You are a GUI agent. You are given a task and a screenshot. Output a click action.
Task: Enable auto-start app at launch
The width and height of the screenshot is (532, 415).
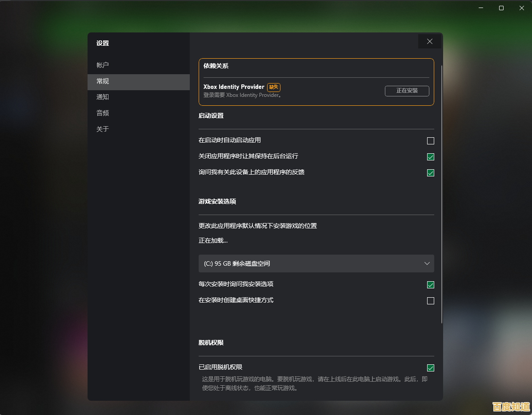(x=430, y=140)
